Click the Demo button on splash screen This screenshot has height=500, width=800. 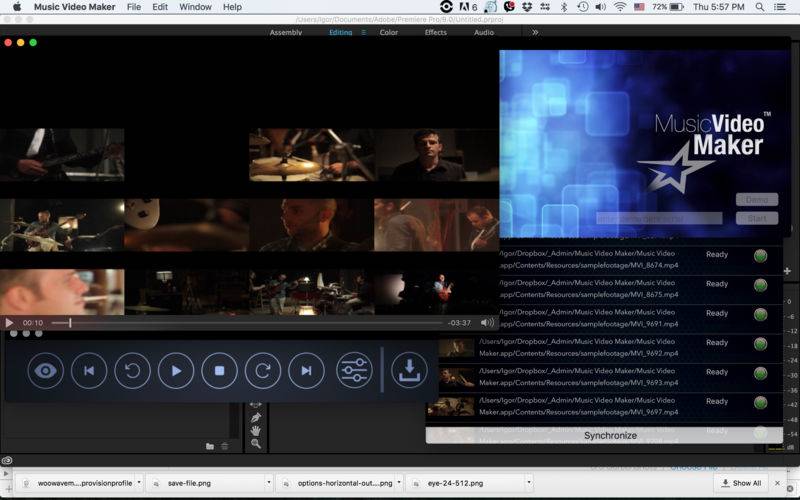757,199
